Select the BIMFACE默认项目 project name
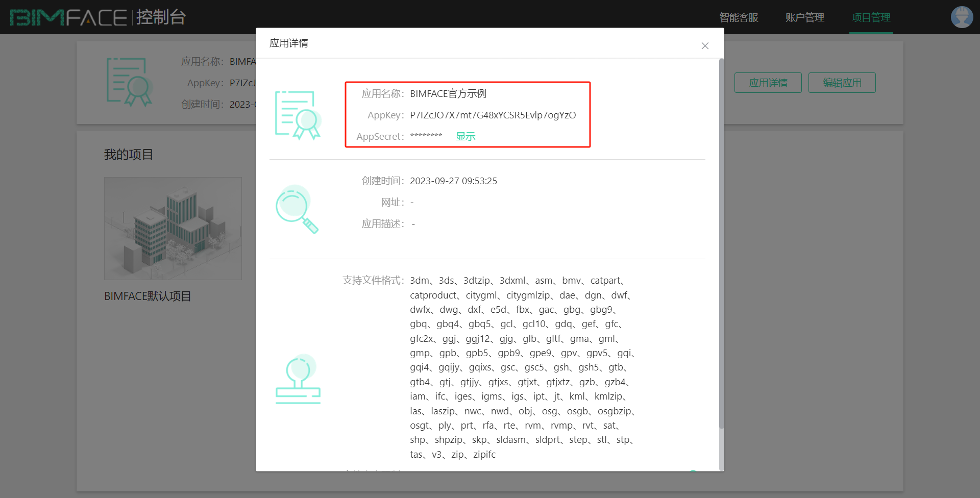This screenshot has width=980, height=498. click(x=148, y=296)
